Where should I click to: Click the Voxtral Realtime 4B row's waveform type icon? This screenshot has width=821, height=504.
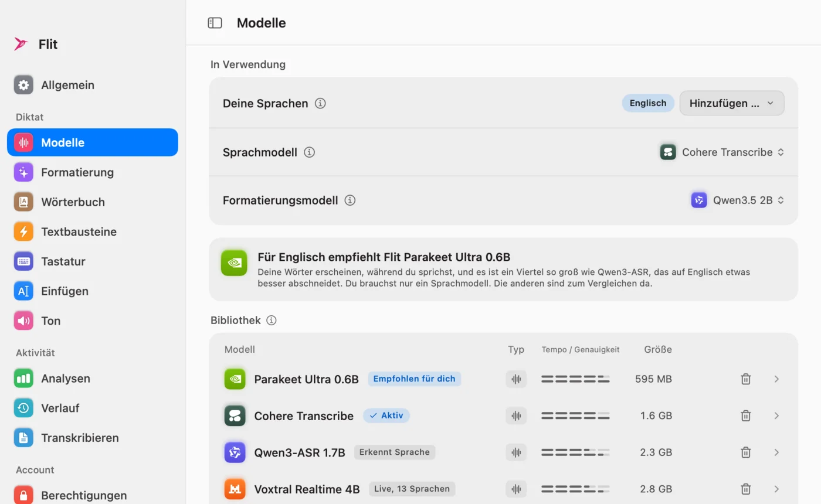pyautogui.click(x=516, y=489)
